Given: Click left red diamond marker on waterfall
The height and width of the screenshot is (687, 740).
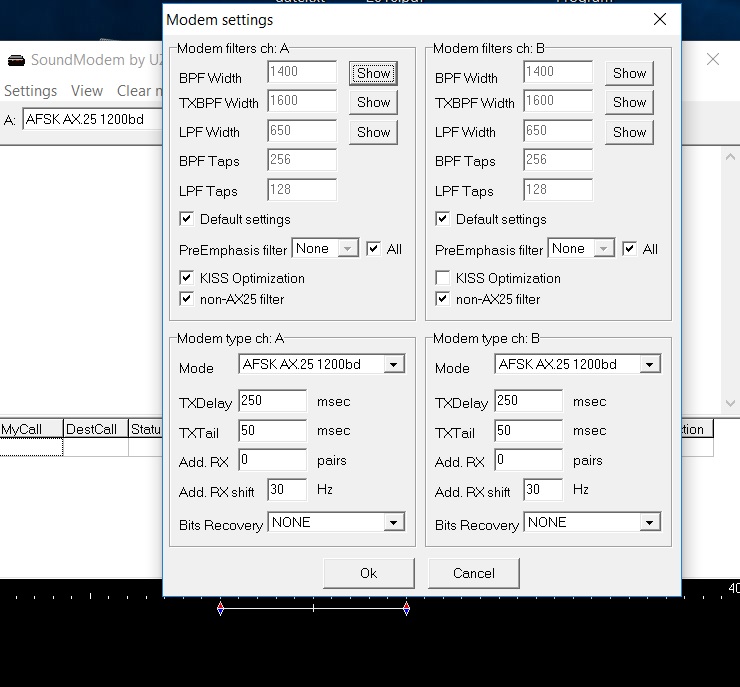Looking at the screenshot, I should coord(220,608).
